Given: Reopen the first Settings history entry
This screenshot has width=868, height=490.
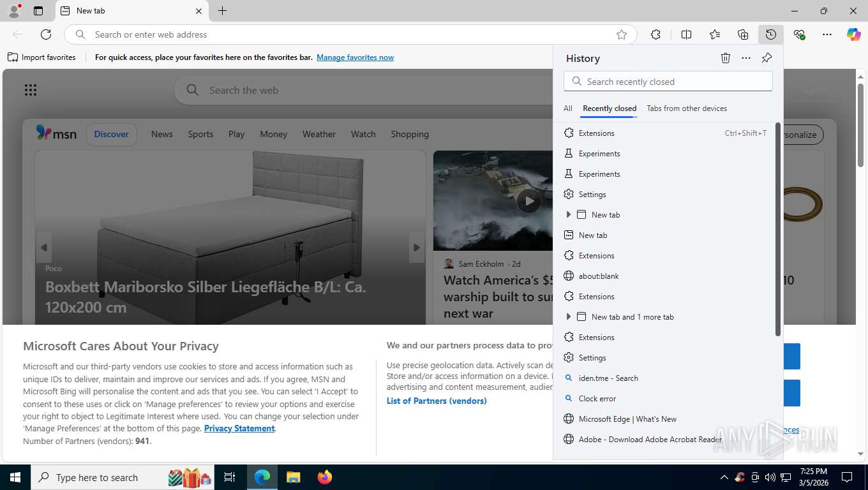Looking at the screenshot, I should (665, 195).
